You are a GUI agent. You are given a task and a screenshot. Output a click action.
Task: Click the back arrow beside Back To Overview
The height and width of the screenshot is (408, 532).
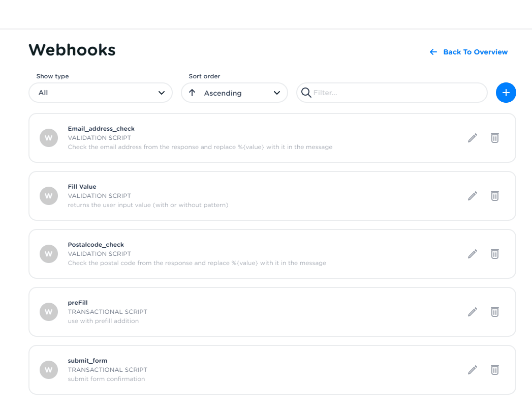pyautogui.click(x=432, y=52)
